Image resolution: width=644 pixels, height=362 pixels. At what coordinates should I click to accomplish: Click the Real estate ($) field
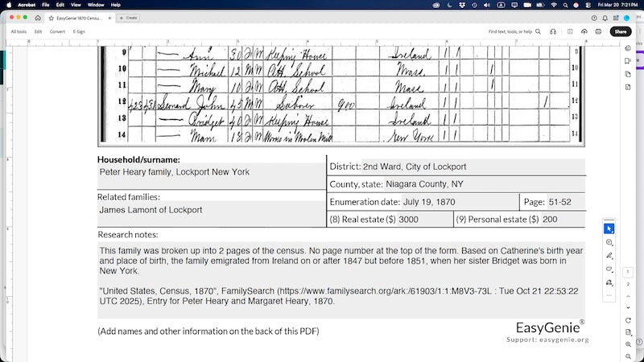[425, 219]
